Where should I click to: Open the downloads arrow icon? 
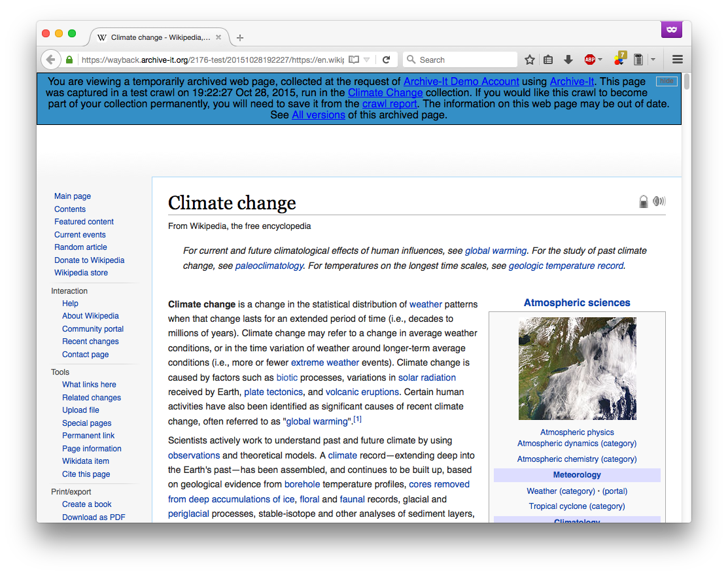pos(568,60)
